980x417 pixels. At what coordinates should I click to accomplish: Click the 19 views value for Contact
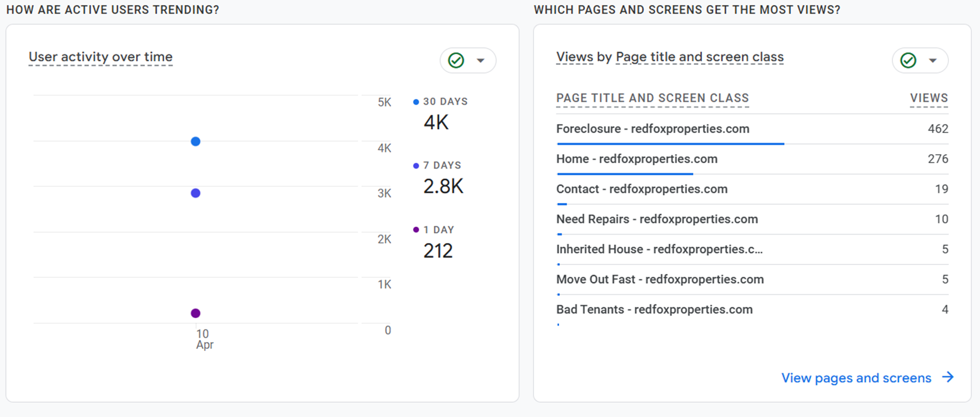click(942, 189)
